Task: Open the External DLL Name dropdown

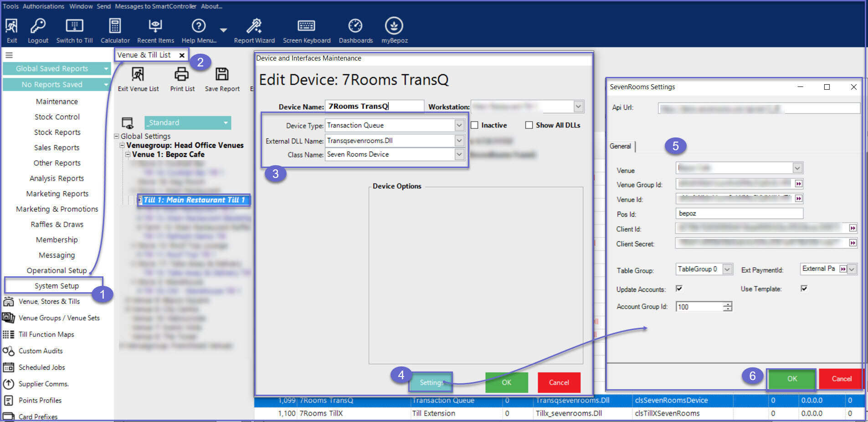Action: point(459,141)
